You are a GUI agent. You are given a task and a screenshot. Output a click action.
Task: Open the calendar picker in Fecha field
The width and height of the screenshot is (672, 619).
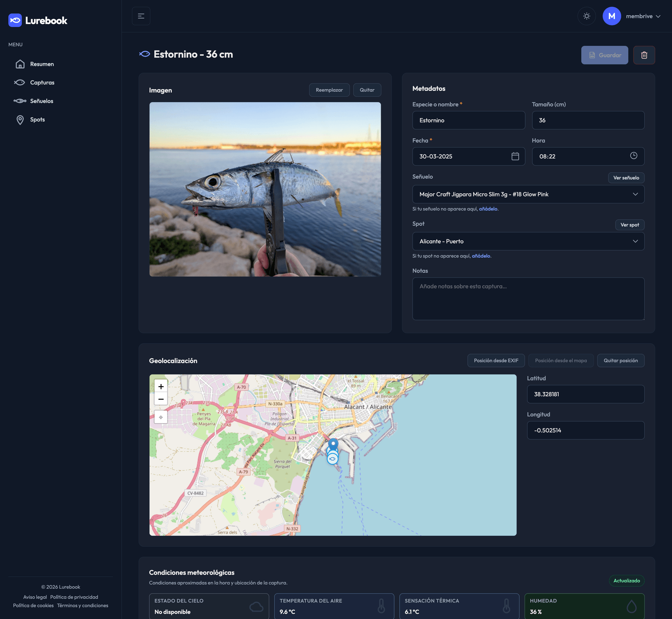[515, 156]
